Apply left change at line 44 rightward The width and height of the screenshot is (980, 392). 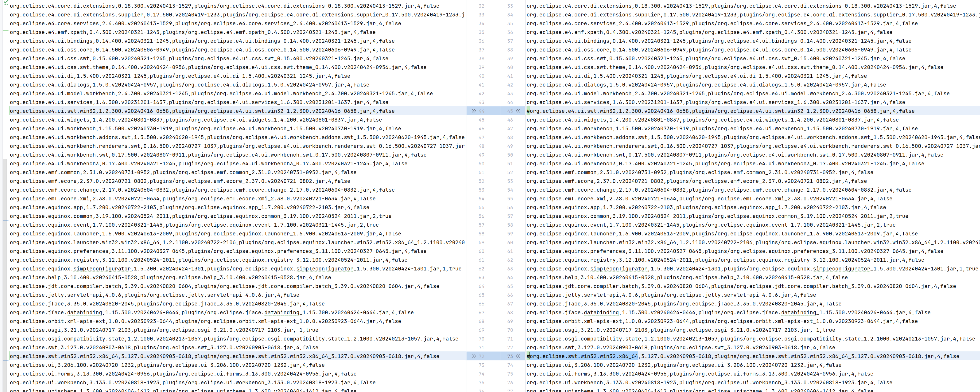point(474,111)
